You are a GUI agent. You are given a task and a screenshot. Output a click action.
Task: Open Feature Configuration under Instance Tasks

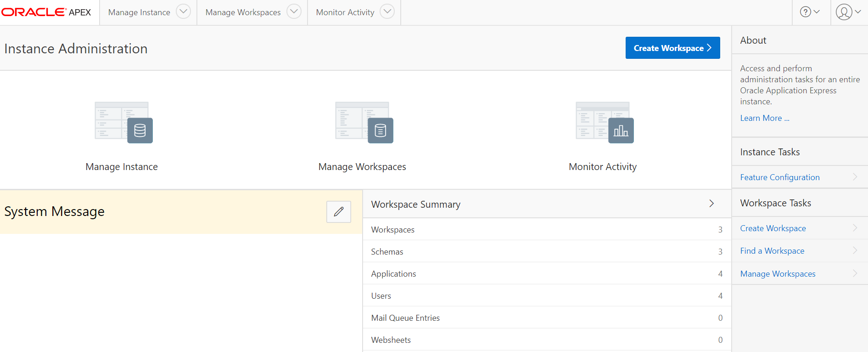[780, 177]
